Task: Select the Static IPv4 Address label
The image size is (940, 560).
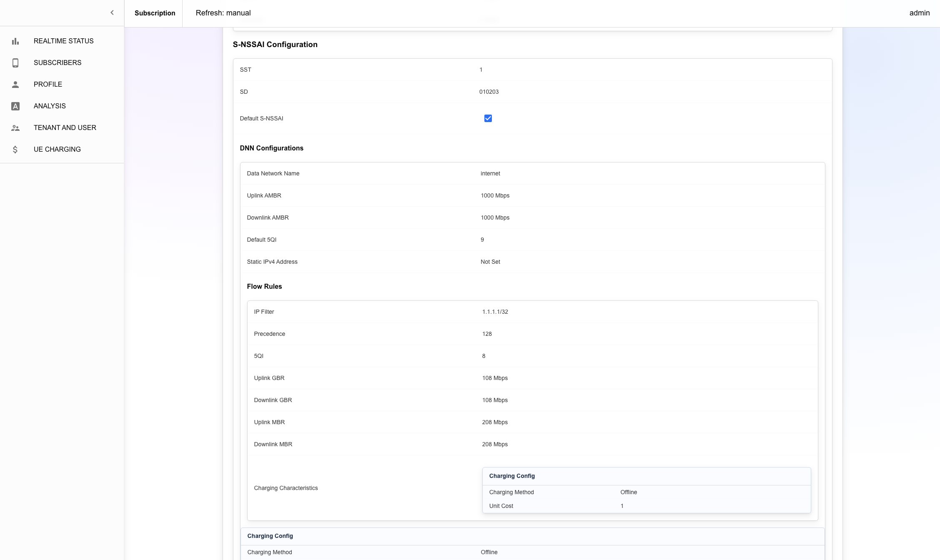Action: click(272, 262)
